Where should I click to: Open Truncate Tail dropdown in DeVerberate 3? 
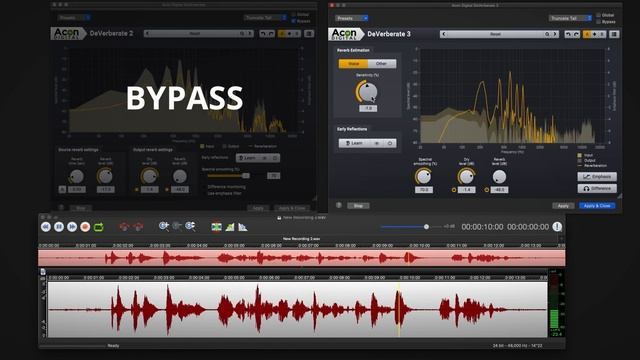[570, 18]
